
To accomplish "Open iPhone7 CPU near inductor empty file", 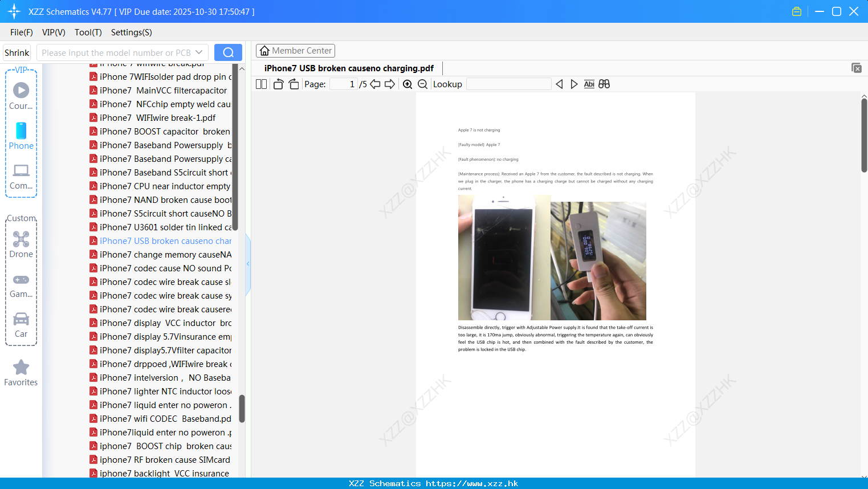I will point(160,186).
